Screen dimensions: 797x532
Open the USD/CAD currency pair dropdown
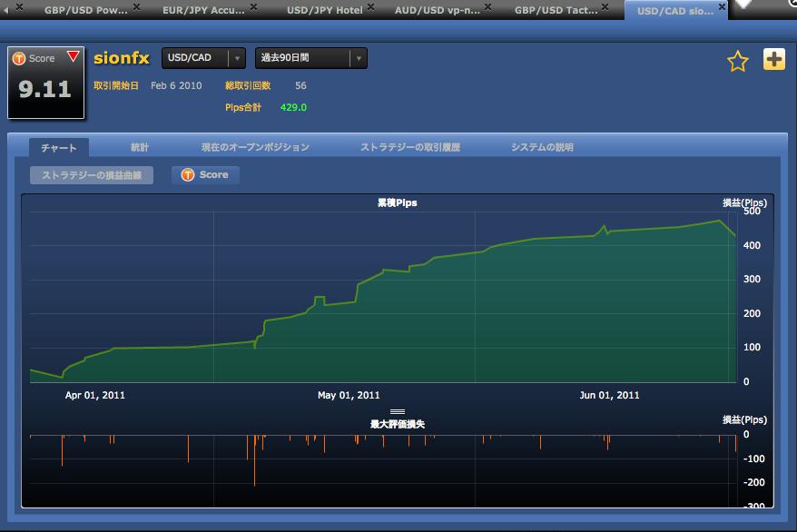pyautogui.click(x=203, y=58)
